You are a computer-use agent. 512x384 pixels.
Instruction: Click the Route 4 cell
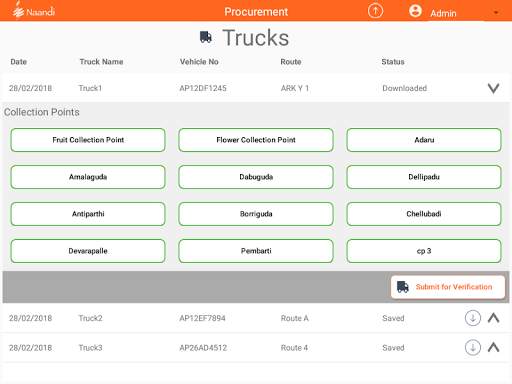(294, 348)
